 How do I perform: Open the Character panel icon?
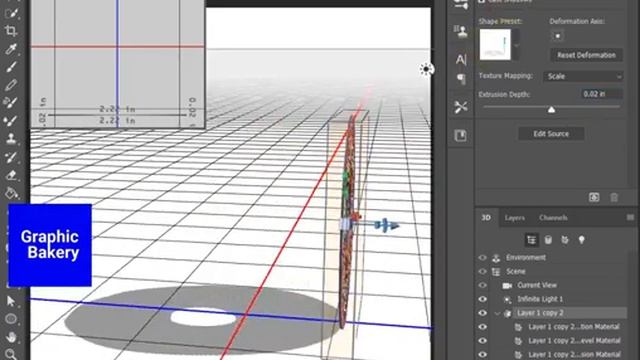tap(461, 59)
